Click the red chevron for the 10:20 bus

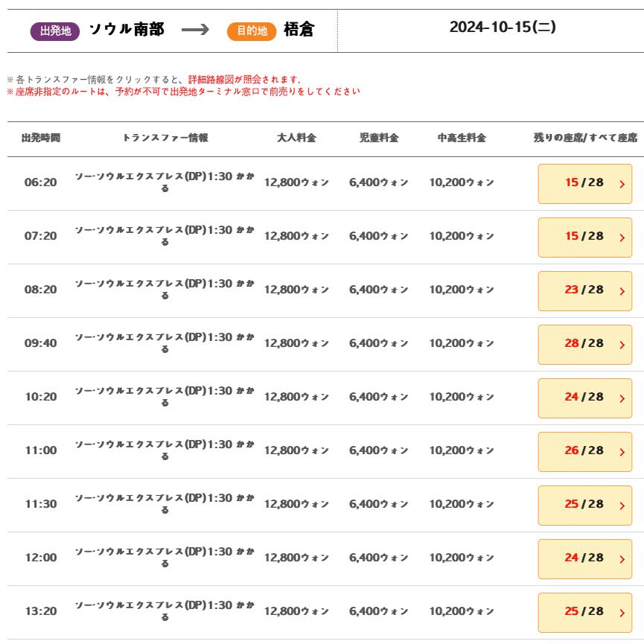point(622,398)
